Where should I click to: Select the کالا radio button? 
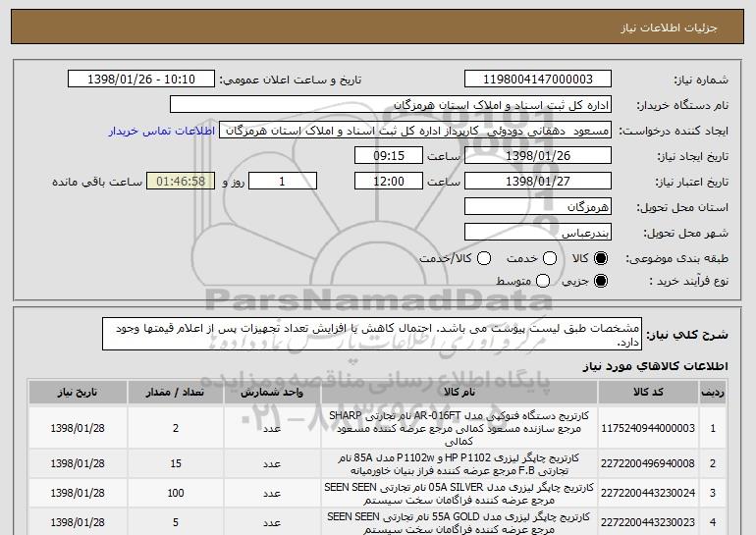(601, 258)
